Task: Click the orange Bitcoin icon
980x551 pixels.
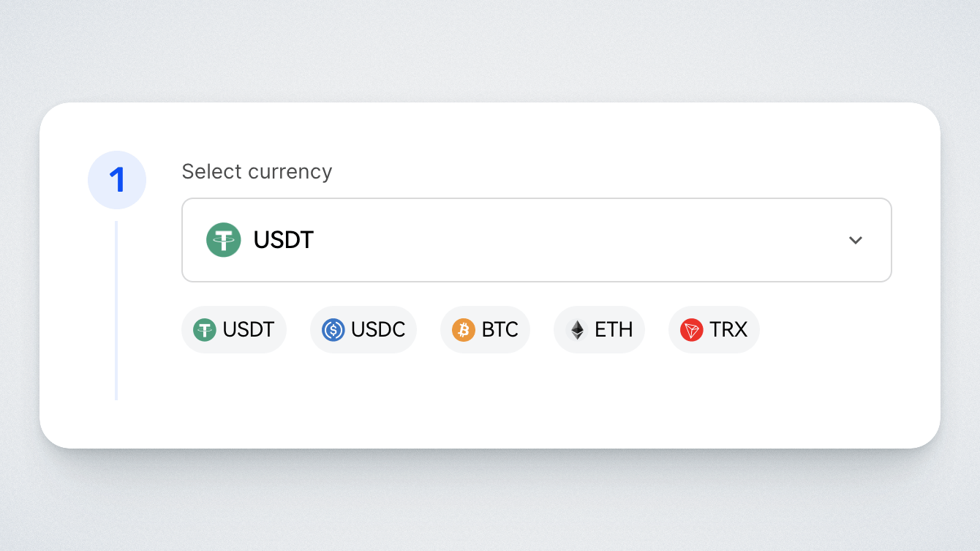Action: [464, 330]
